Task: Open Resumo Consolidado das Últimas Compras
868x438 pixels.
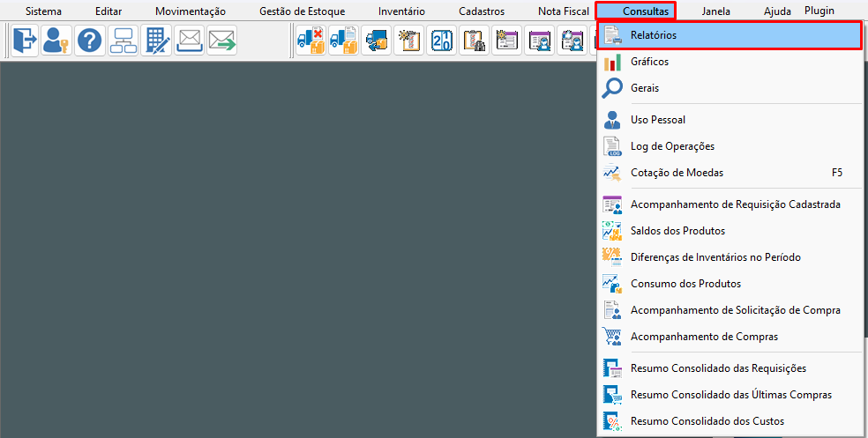Action: point(729,395)
